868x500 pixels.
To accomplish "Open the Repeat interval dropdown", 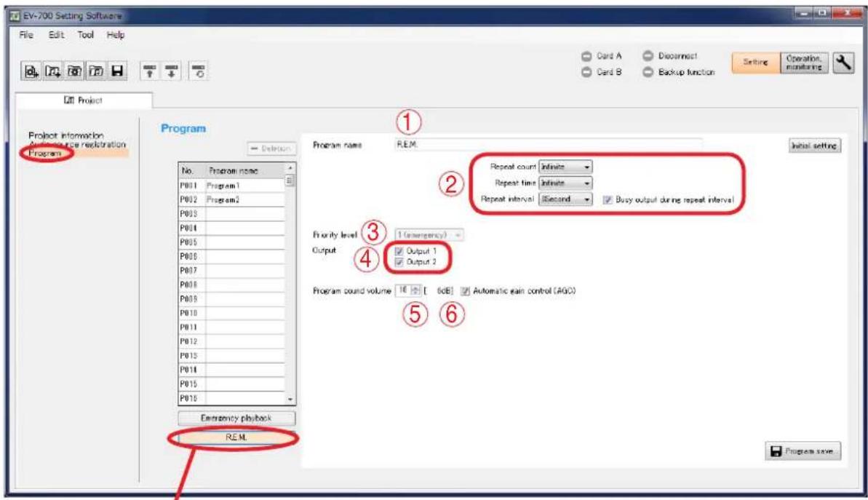I will point(565,199).
